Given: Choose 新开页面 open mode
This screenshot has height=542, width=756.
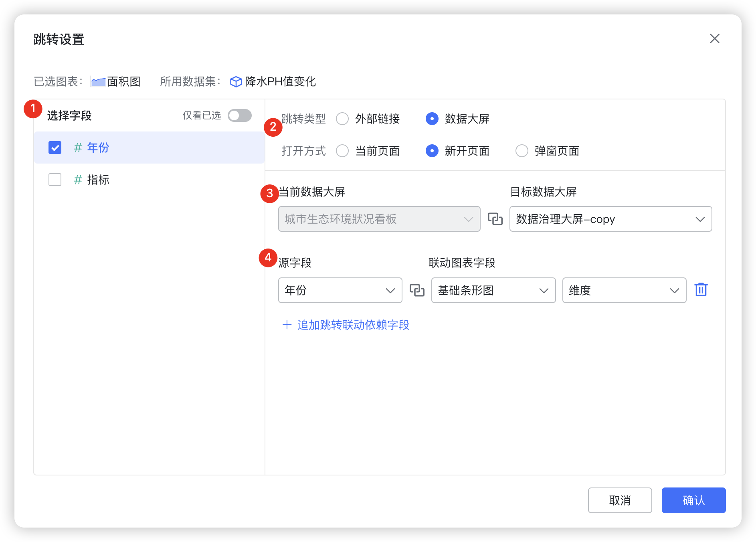Looking at the screenshot, I should [432, 151].
